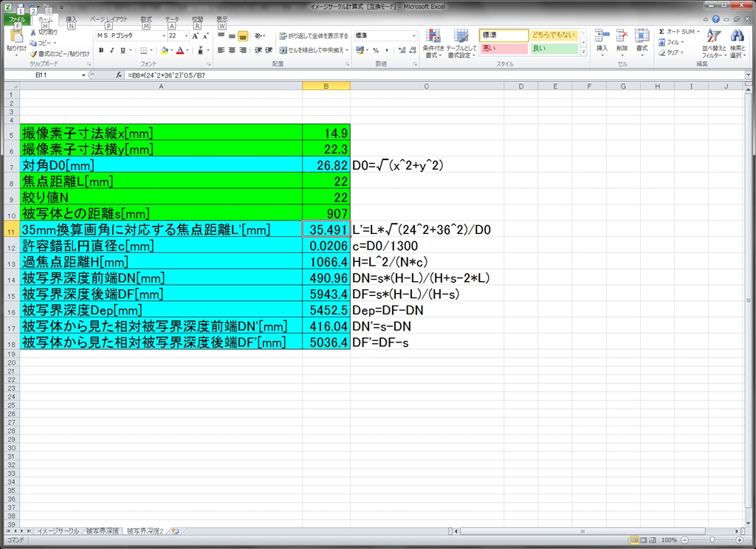Viewport: 756px width, 549px height.
Task: Open the font name dropdown MS Pゴシック
Action: click(164, 36)
